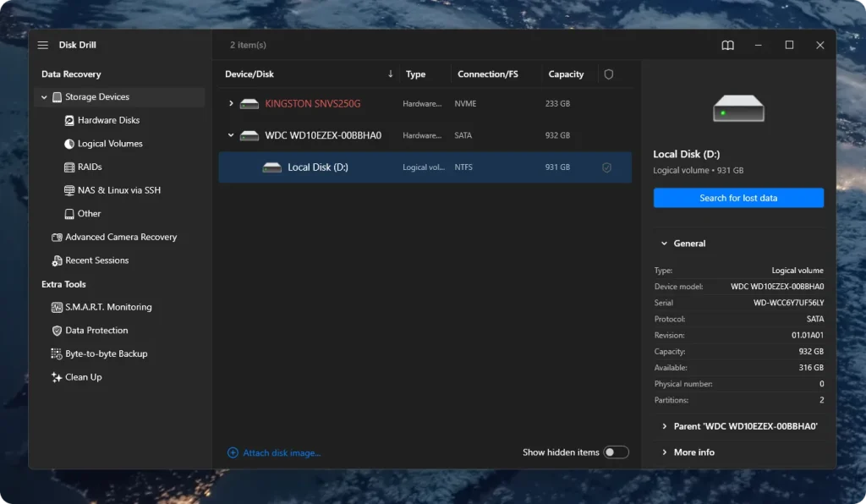866x504 pixels.
Task: Click the shield icon on the Local Disk row
Action: pyautogui.click(x=606, y=167)
